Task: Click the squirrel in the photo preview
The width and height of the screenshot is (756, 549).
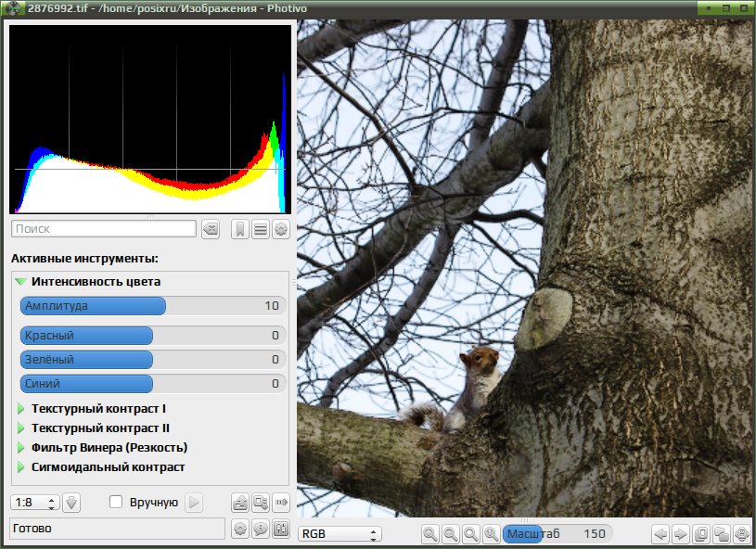Action: tap(455, 389)
